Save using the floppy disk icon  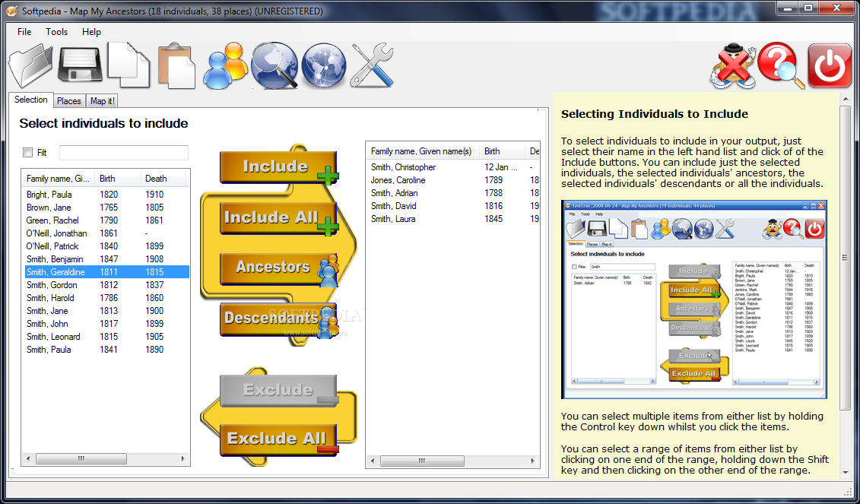(81, 66)
